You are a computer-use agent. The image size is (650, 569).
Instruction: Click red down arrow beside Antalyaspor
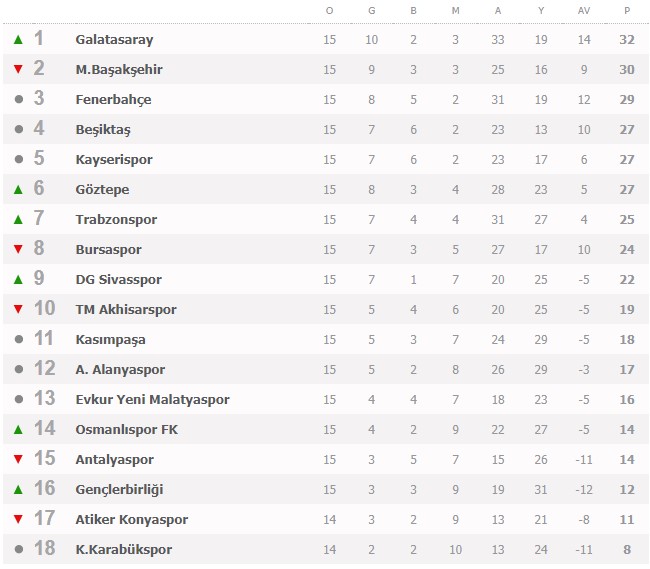(x=18, y=460)
